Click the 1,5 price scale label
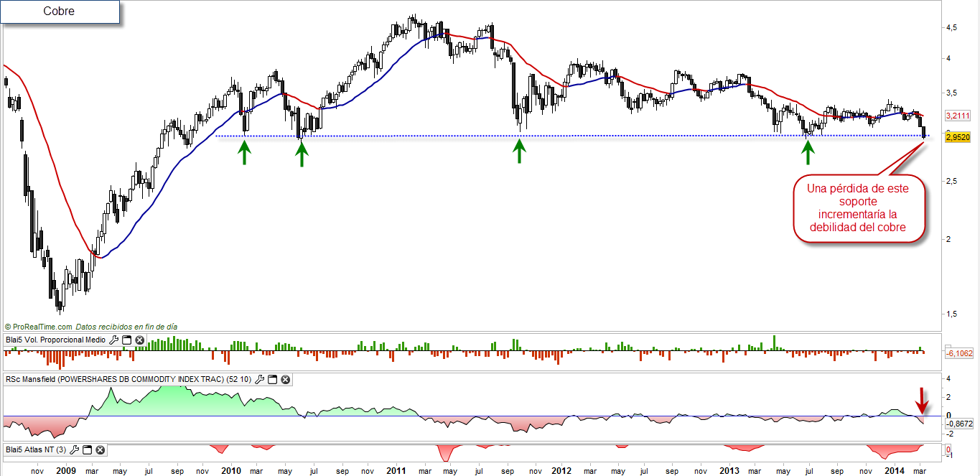This screenshot has width=980, height=476. 953,314
